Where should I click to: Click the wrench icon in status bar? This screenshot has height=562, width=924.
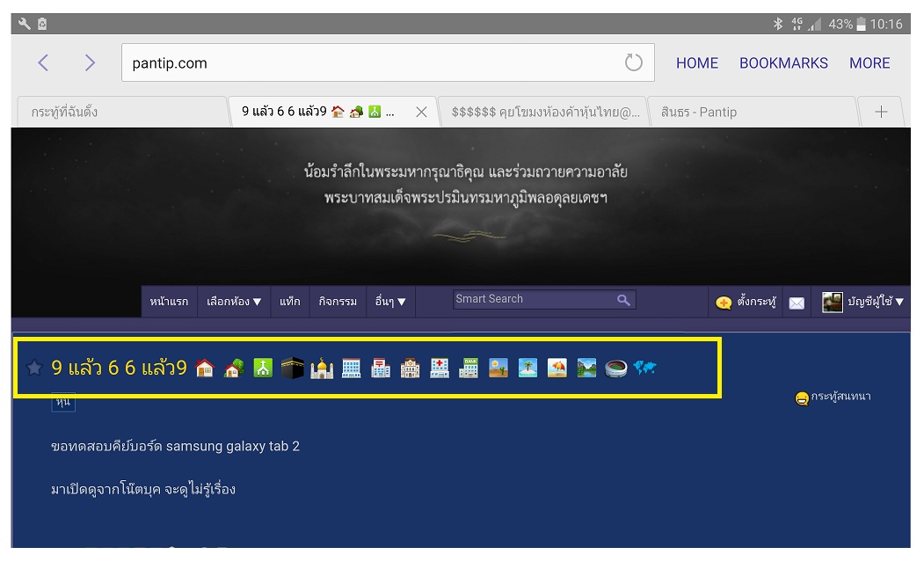[24, 24]
